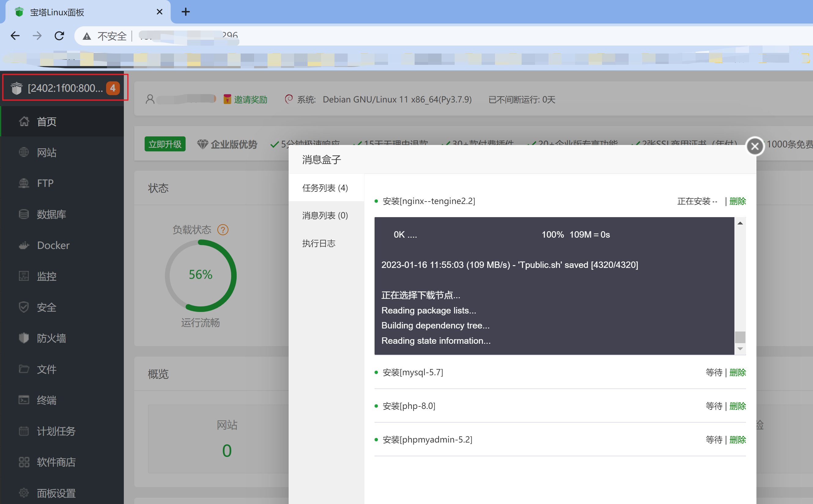The height and width of the screenshot is (504, 813).
Task: Switch to 消息列表 (0) tab
Action: (326, 215)
